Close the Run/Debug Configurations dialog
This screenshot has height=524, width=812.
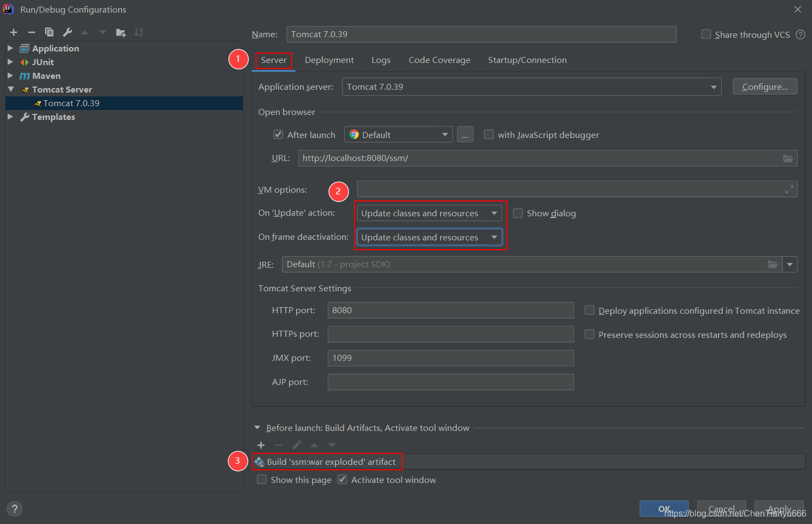798,9
